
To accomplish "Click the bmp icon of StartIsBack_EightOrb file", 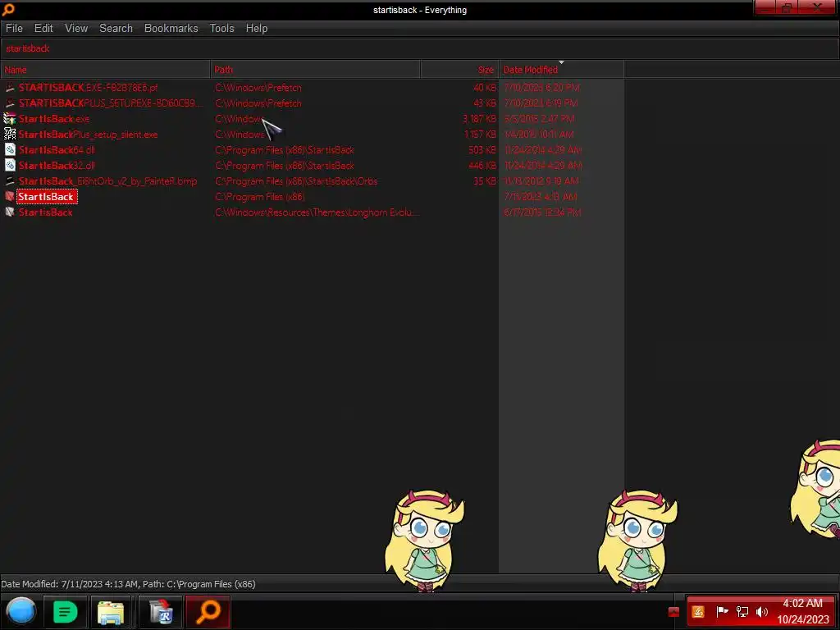I will tap(10, 180).
